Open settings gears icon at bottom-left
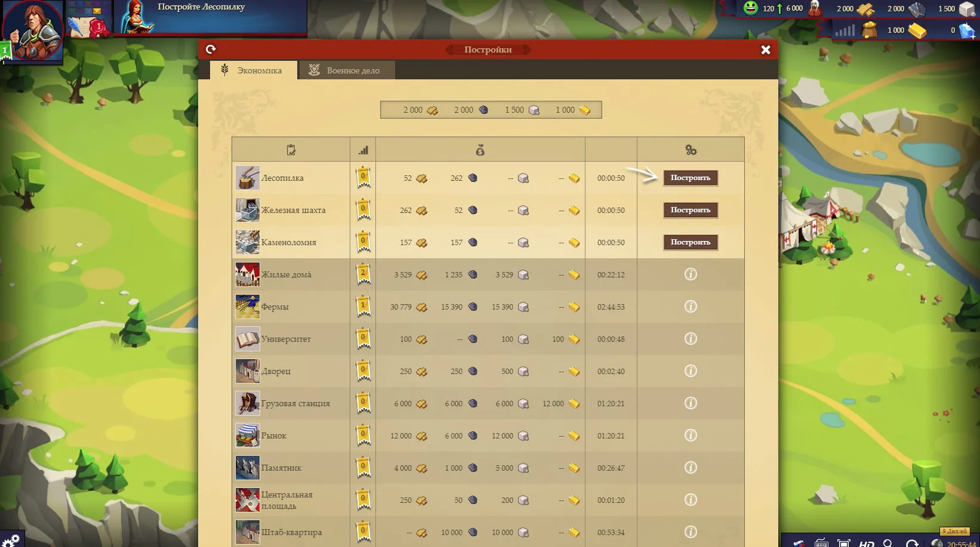Viewport: 980px width, 547px height. pyautogui.click(x=11, y=540)
